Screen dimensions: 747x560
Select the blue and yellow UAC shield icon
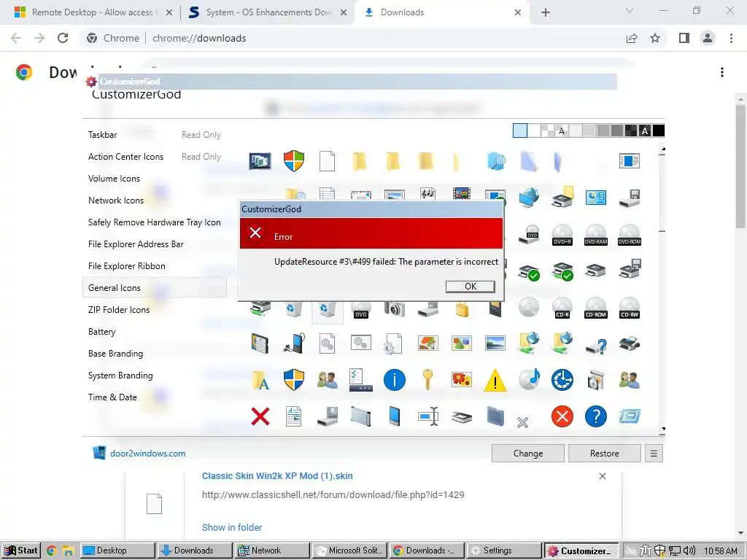pos(293,380)
